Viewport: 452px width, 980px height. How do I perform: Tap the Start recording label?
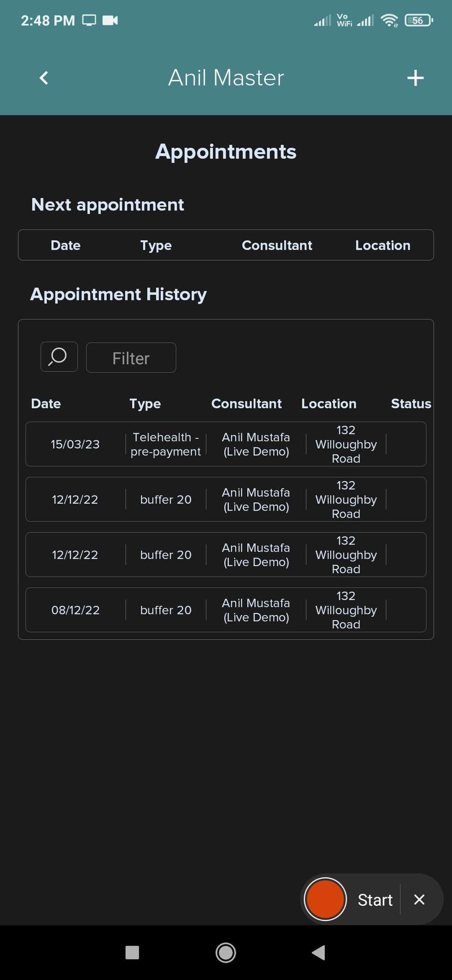[x=375, y=900]
